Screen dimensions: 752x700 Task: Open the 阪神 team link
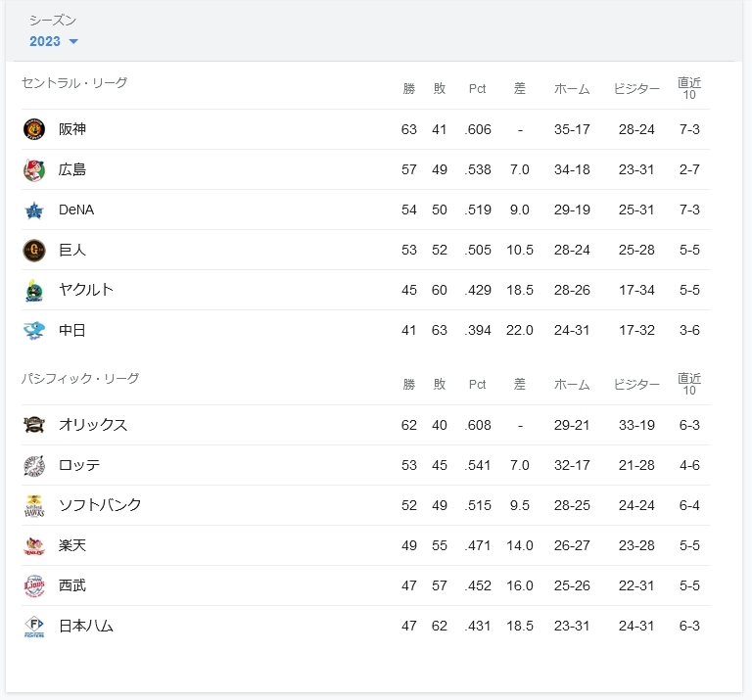[x=71, y=129]
